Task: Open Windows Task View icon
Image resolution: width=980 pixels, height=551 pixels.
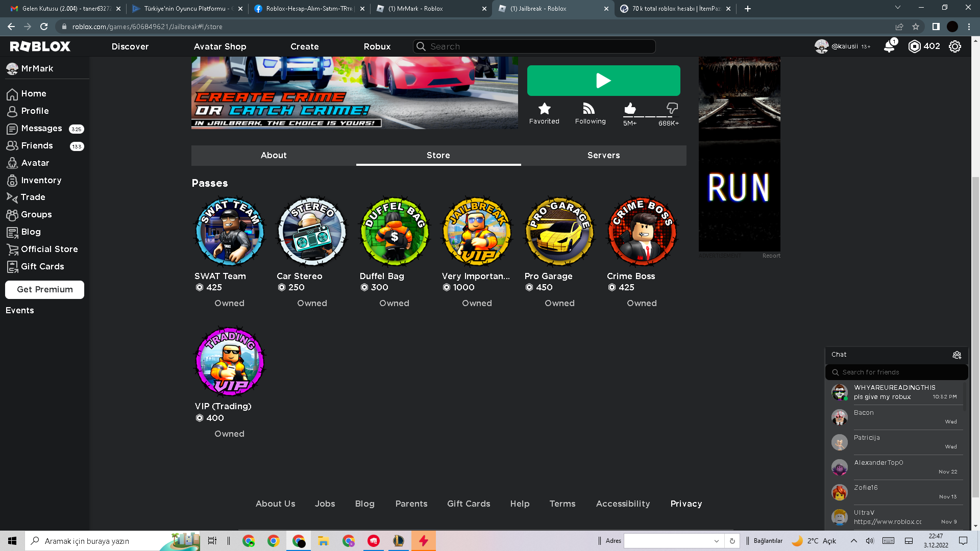Action: pyautogui.click(x=212, y=541)
